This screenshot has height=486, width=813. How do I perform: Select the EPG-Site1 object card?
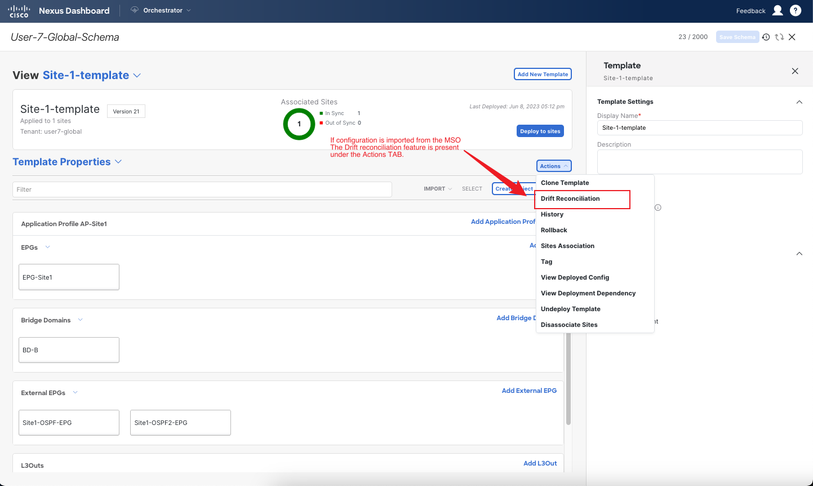coord(69,277)
